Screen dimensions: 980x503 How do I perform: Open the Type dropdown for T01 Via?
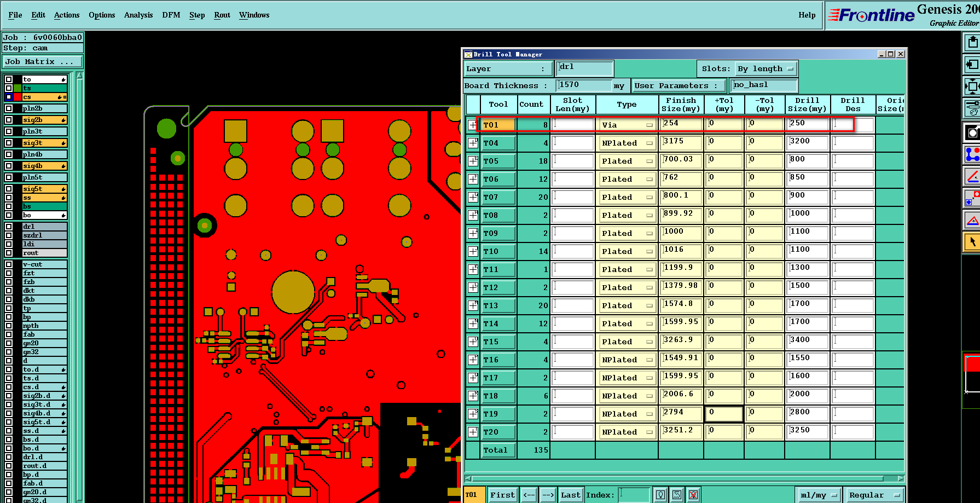tap(627, 125)
